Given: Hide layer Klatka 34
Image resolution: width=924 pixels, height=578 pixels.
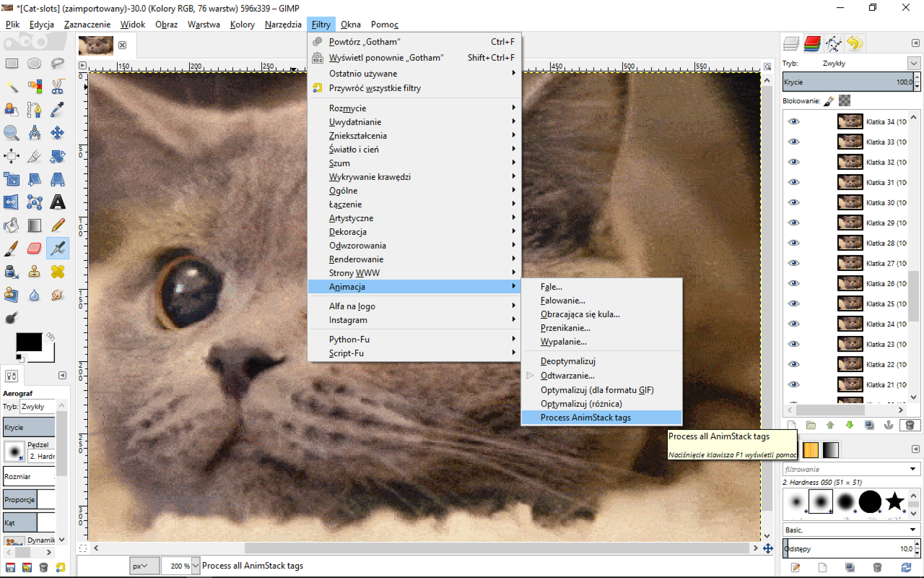Looking at the screenshot, I should point(794,122).
